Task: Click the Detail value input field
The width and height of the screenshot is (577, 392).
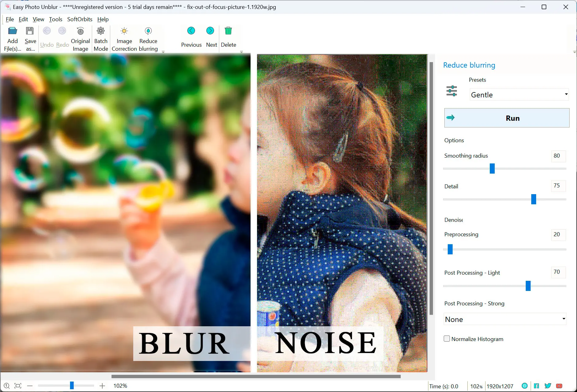Action: [558, 186]
